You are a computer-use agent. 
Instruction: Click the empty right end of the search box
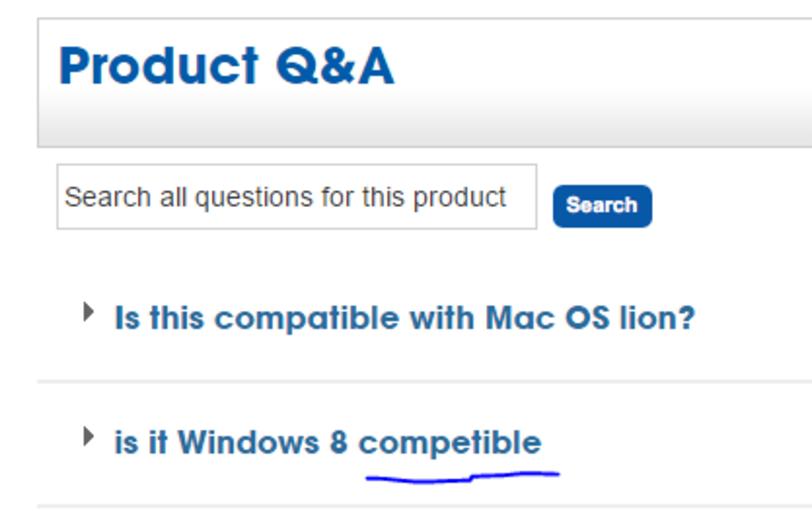pos(523,197)
